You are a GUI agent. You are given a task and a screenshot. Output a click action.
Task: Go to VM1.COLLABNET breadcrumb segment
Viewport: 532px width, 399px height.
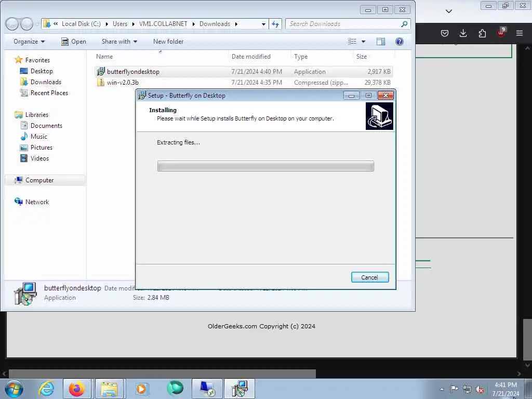[x=163, y=24]
